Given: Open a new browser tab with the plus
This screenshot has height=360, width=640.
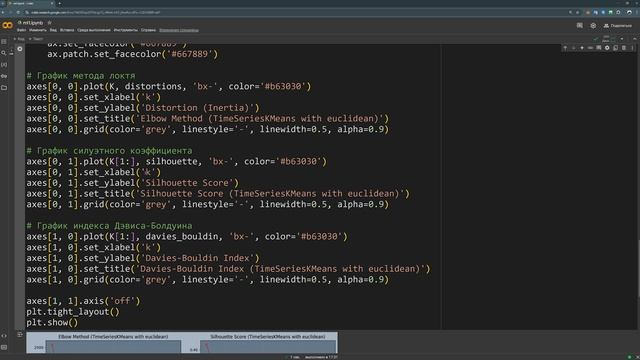Looking at the screenshot, I should pyautogui.click(x=60, y=3).
